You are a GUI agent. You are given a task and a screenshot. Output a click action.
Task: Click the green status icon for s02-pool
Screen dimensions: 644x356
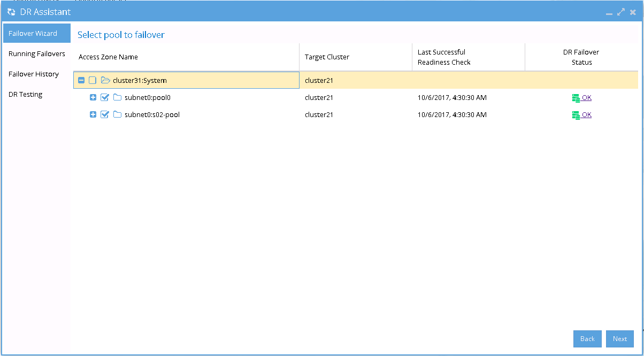coord(576,115)
